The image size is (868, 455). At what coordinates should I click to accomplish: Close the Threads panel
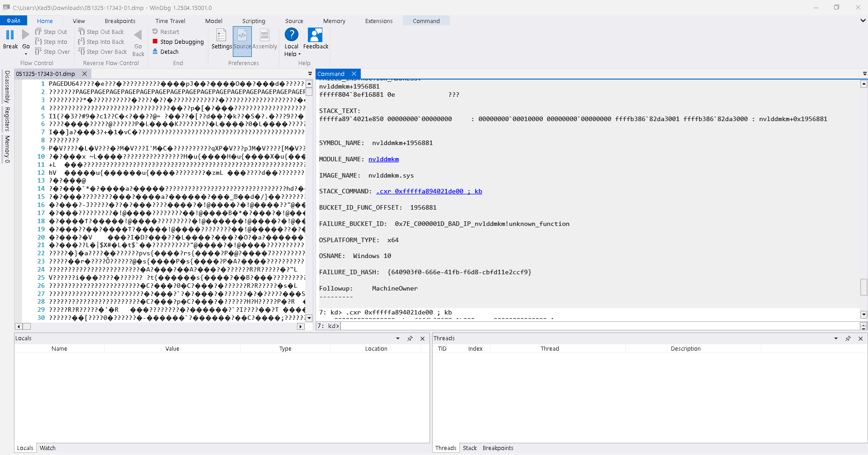(860, 338)
